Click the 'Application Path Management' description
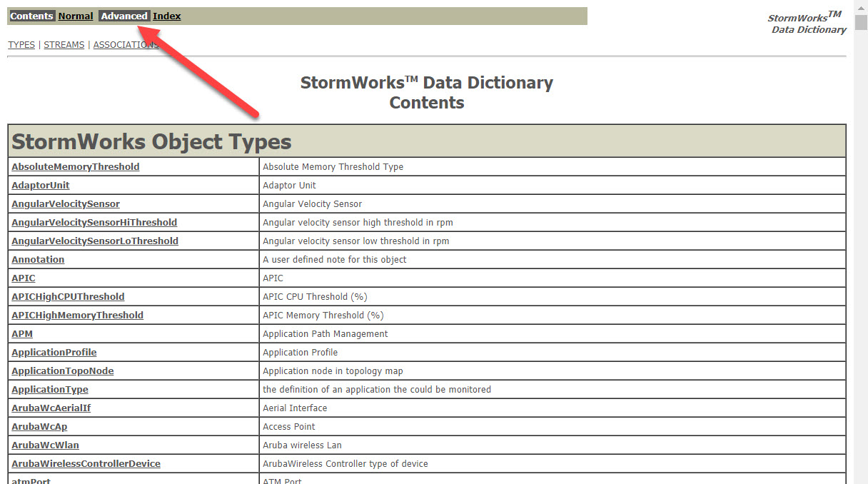This screenshot has width=868, height=484. [325, 333]
